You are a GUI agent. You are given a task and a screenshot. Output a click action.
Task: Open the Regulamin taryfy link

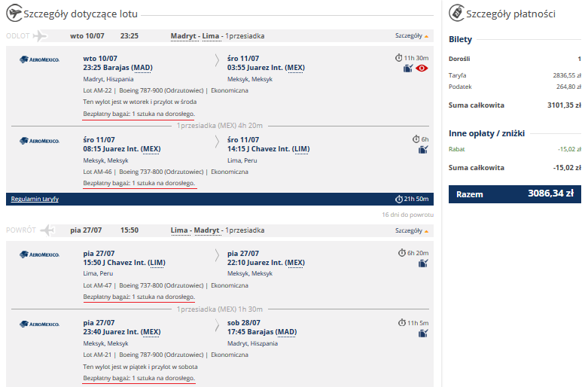pos(35,199)
